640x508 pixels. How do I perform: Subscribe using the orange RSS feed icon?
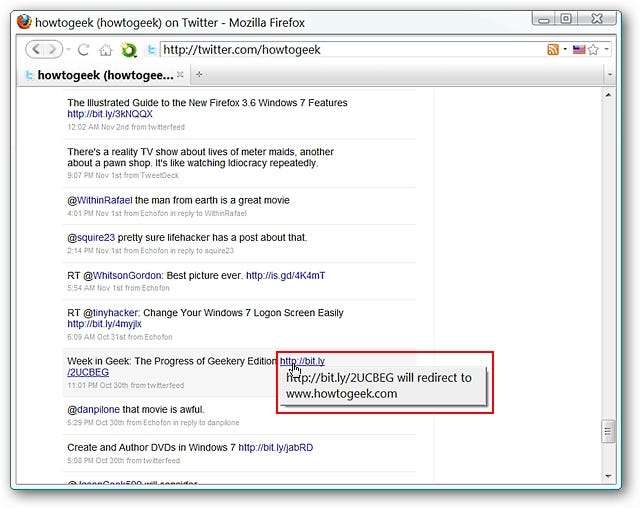[553, 49]
